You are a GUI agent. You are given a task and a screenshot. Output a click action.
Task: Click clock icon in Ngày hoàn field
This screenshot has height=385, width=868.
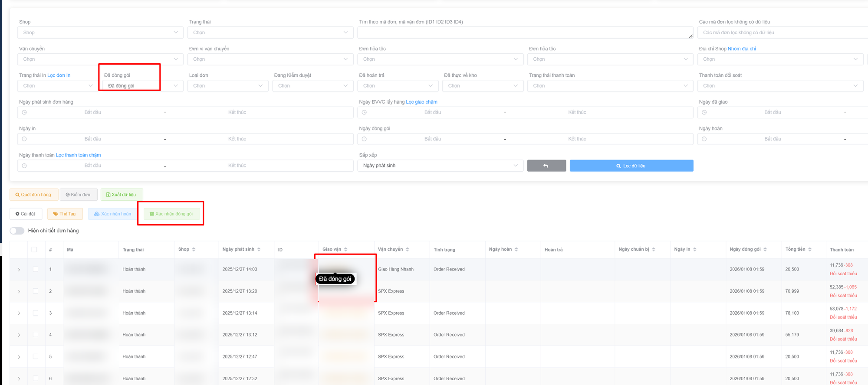click(704, 139)
